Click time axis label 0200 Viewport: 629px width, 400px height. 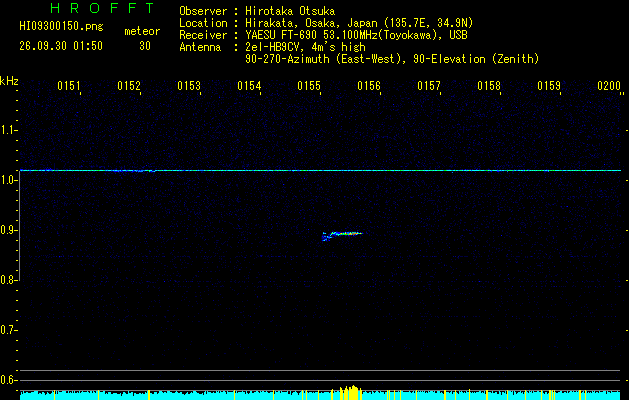(609, 85)
